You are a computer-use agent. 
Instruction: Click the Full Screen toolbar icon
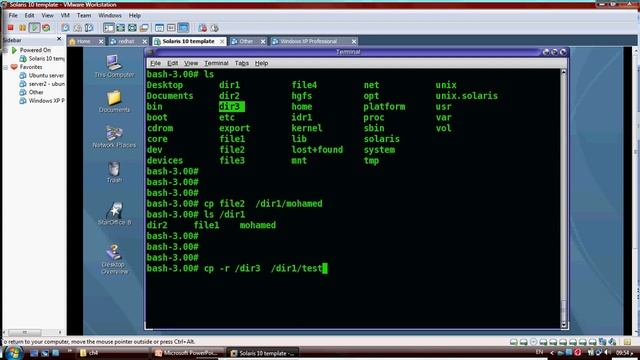coord(120,28)
